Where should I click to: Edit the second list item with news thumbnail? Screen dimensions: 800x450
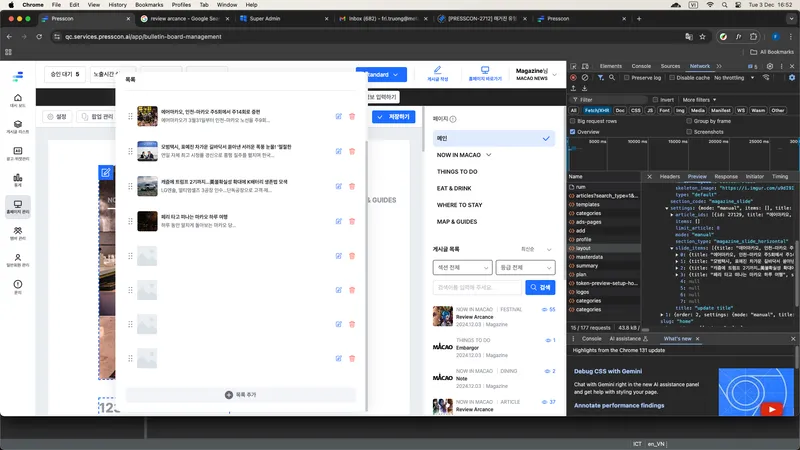point(338,151)
